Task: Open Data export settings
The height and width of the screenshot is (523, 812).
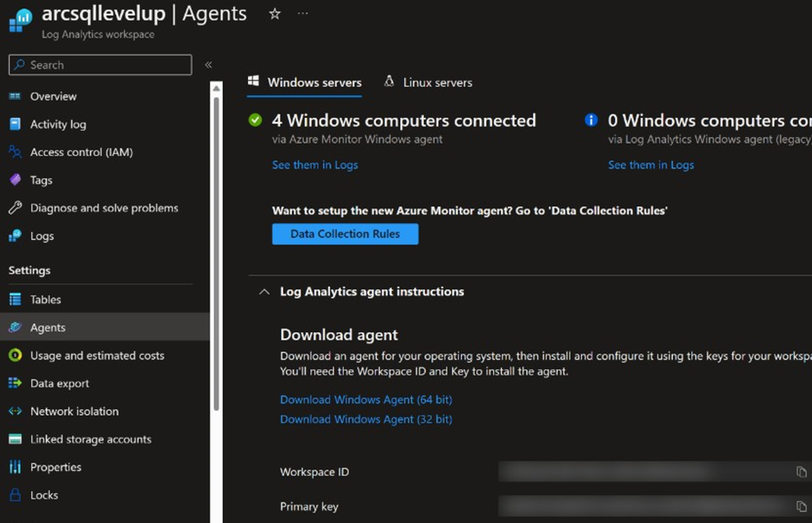Action: pos(59,383)
